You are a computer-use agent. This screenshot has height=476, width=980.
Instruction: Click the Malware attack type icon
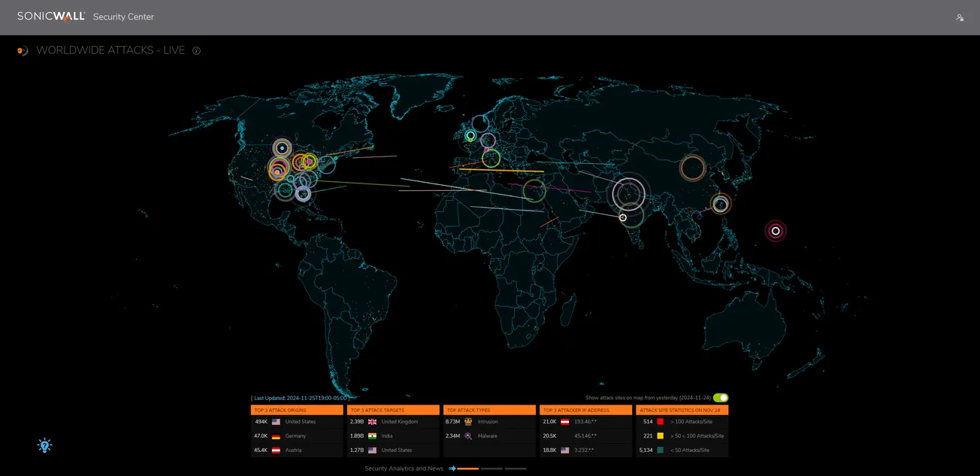(x=468, y=436)
